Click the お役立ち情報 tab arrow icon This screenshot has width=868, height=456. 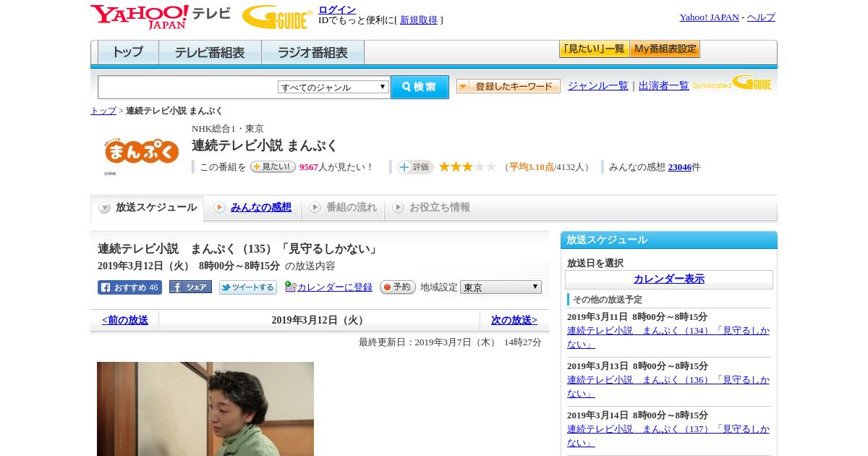[398, 208]
